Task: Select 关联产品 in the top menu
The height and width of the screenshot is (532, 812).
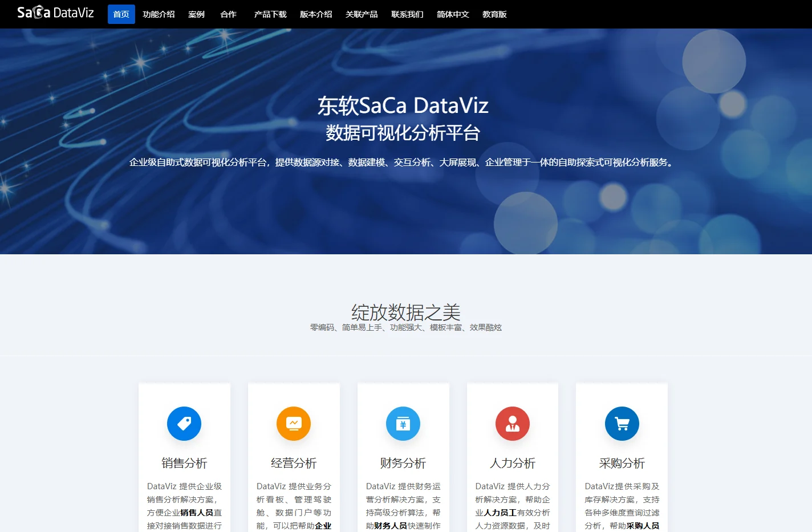Action: 362,14
